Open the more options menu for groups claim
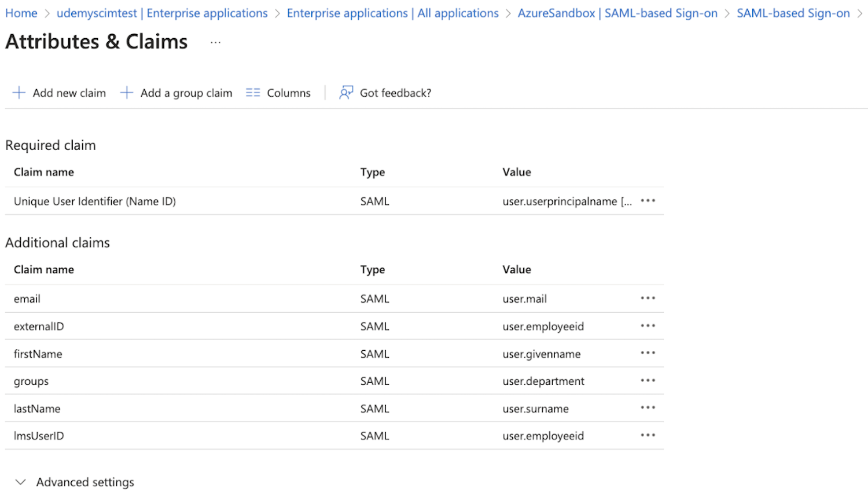Viewport: 868px width, 499px height. click(x=648, y=381)
